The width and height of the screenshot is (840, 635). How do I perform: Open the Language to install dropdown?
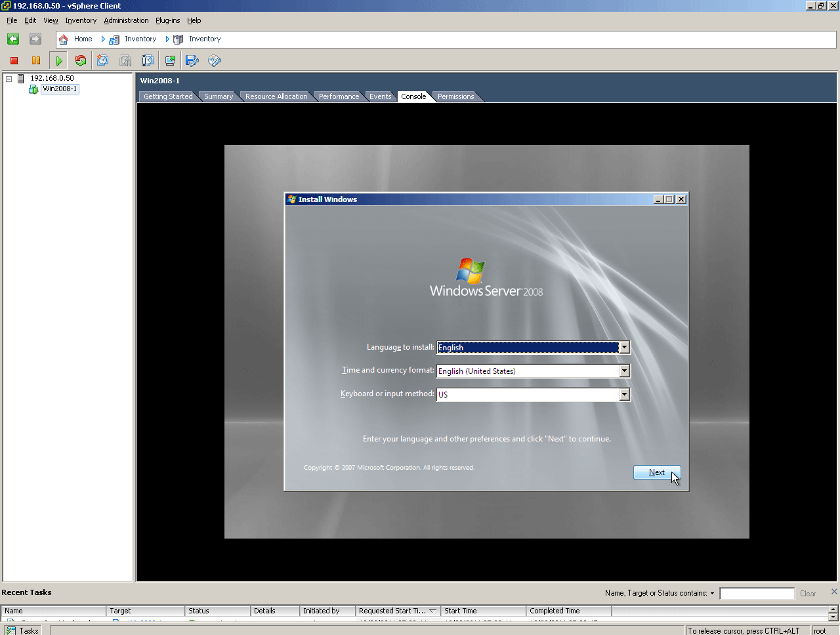click(x=625, y=348)
